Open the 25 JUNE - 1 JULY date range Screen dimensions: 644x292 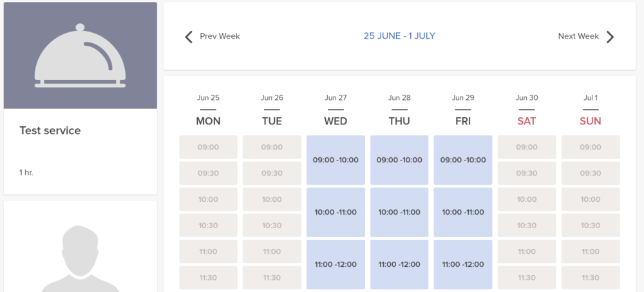[x=399, y=36]
